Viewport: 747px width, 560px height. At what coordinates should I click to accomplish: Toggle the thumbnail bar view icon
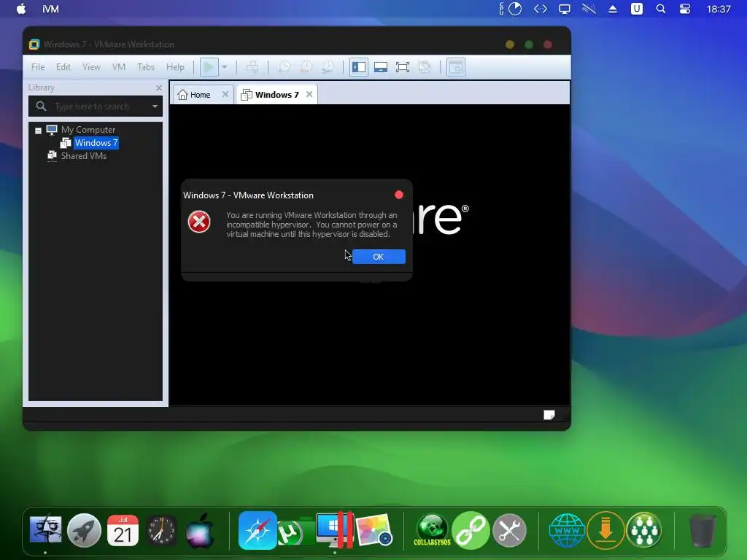tap(381, 67)
